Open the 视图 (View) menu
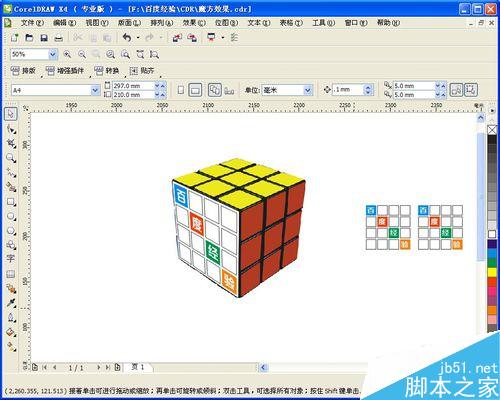The image size is (500, 400). [x=97, y=23]
